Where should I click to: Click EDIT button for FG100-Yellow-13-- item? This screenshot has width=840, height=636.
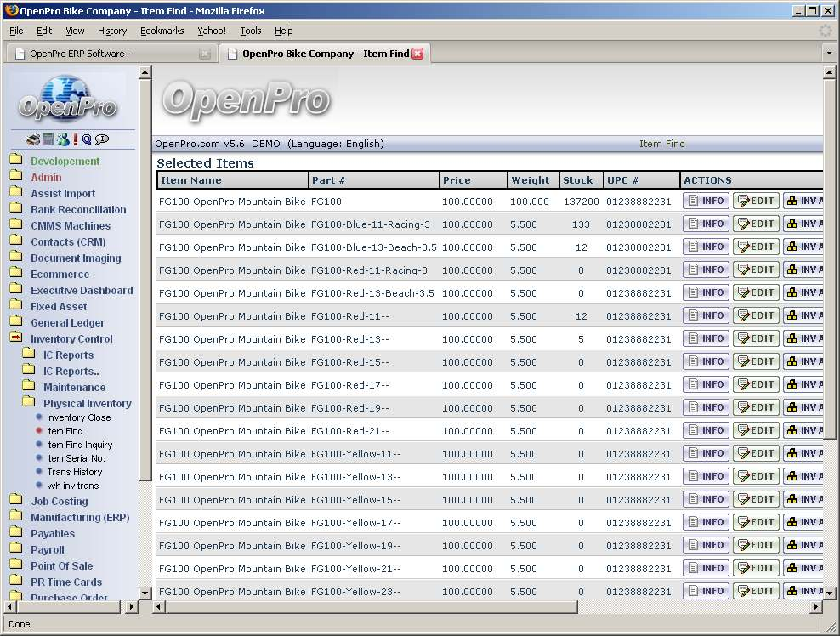(756, 477)
